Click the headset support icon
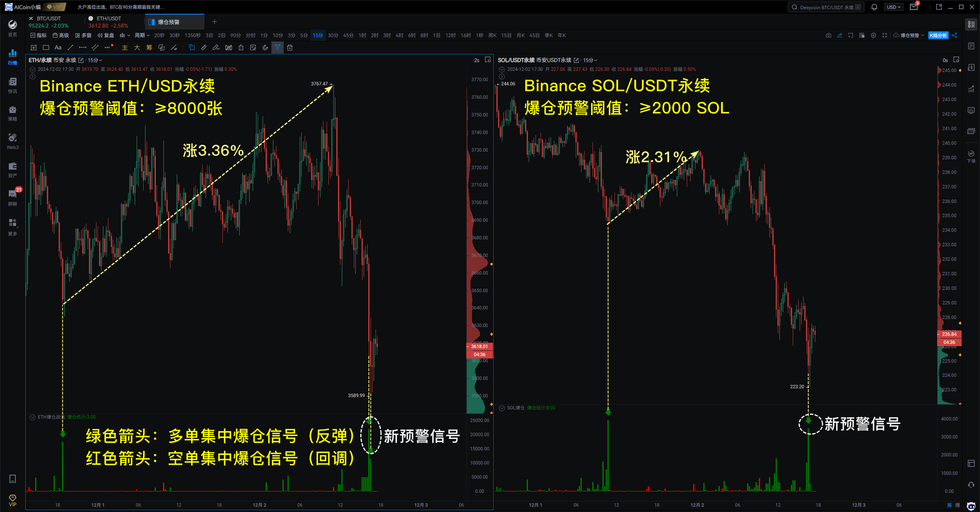Image resolution: width=980 pixels, height=512 pixels. pyautogui.click(x=971, y=485)
